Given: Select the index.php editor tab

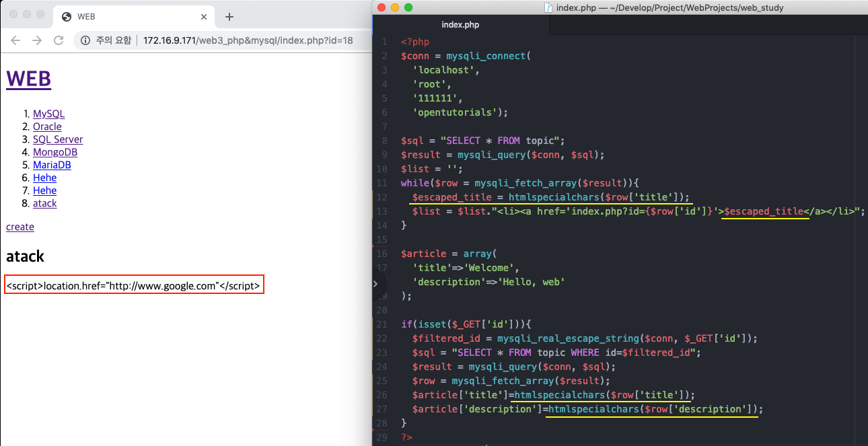Looking at the screenshot, I should coord(460,25).
